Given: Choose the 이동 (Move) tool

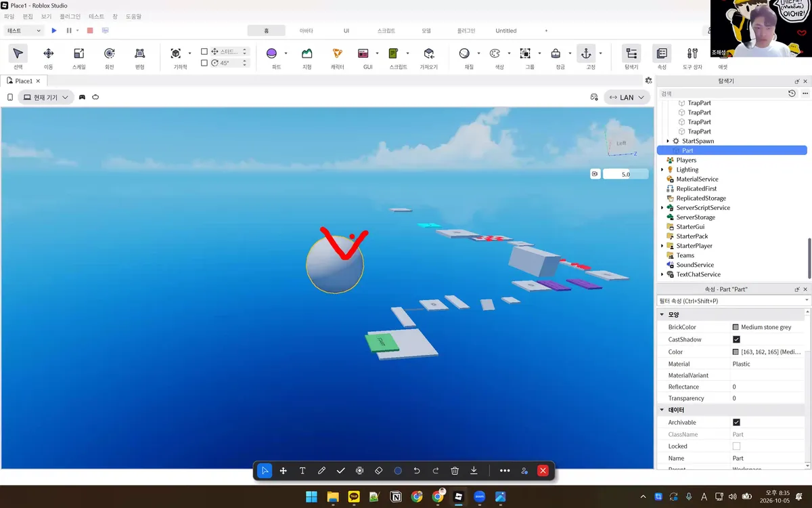Looking at the screenshot, I should click(x=49, y=54).
